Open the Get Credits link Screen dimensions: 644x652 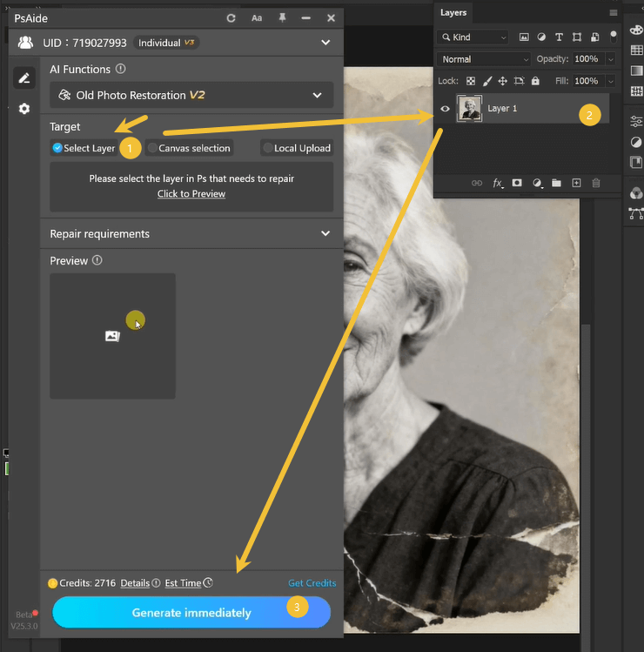(312, 583)
